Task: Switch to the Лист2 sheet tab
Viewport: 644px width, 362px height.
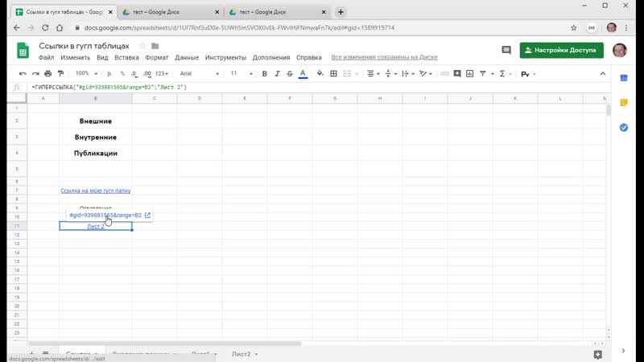Action: pyautogui.click(x=241, y=354)
